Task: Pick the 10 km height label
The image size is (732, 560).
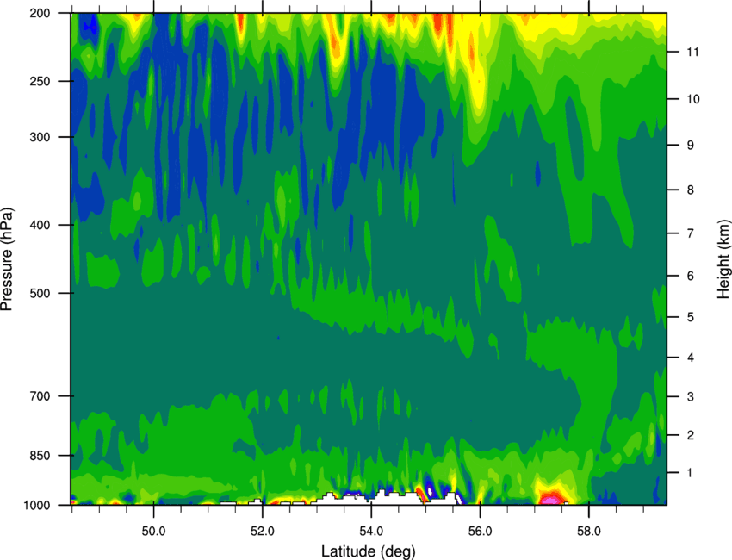Action: (692, 99)
